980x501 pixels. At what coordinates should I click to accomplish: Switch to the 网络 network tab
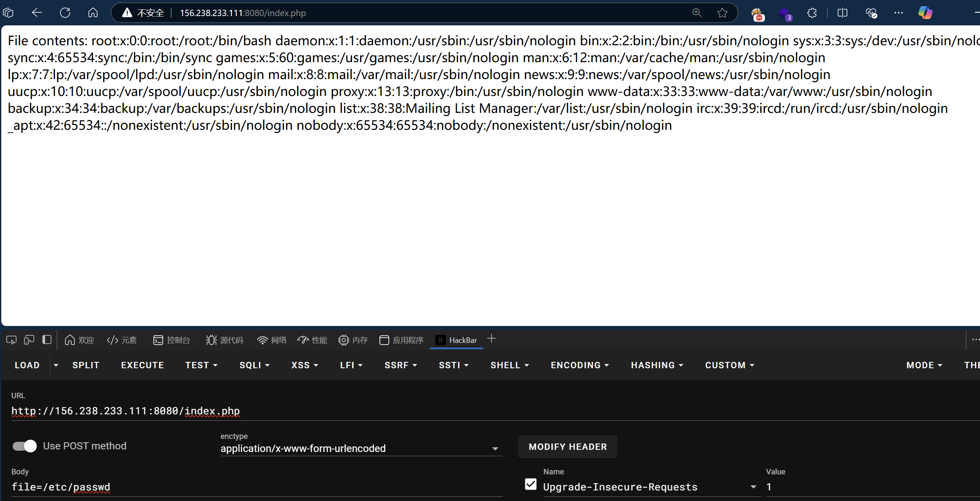tap(272, 340)
